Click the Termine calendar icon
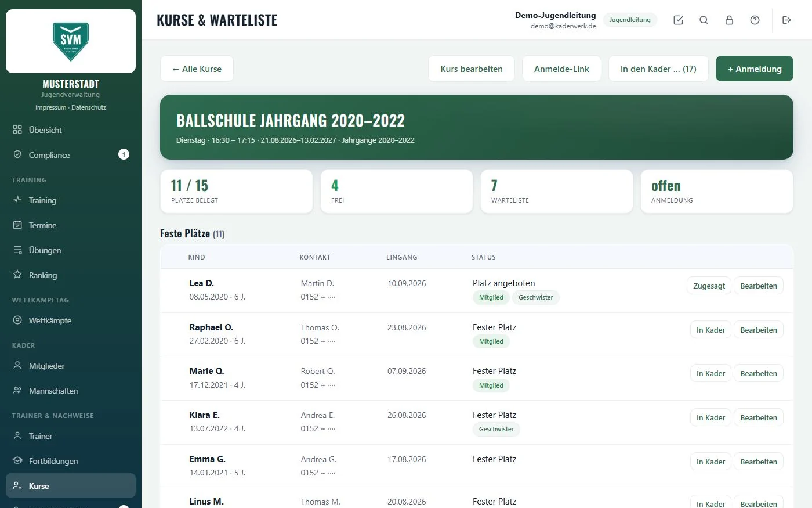 coord(17,225)
